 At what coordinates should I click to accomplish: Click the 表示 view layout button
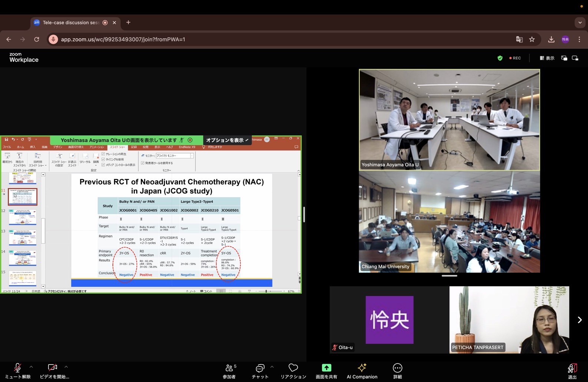pos(547,58)
